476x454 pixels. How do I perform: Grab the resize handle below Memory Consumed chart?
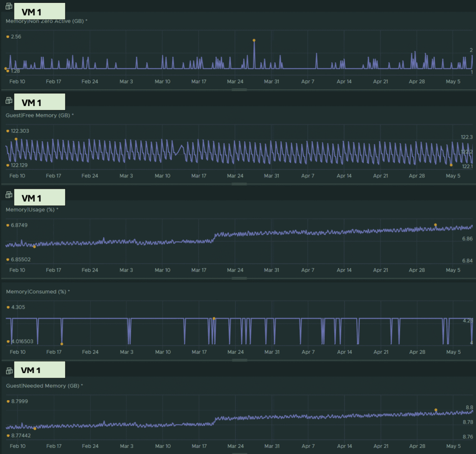[x=239, y=360]
